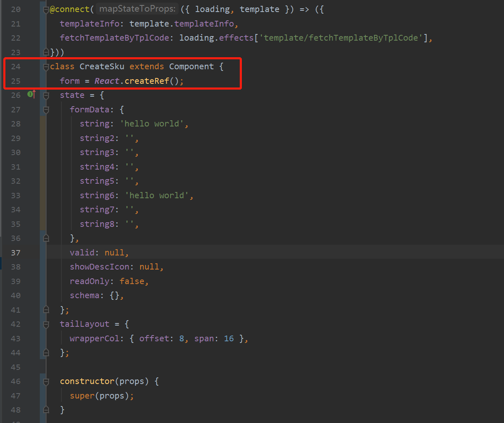Image resolution: width=504 pixels, height=423 pixels.
Task: Select the string 'template/fetchTemplateByTplCode'
Action: (342, 37)
